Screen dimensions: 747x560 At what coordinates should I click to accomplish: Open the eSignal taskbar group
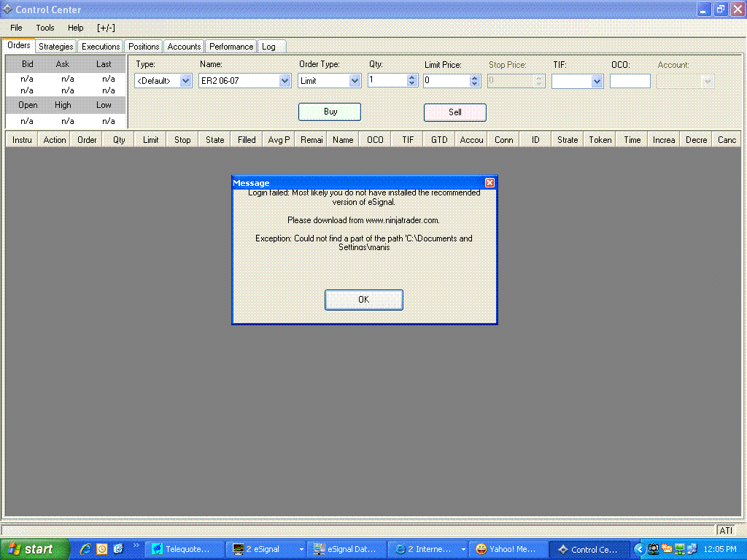[266, 549]
